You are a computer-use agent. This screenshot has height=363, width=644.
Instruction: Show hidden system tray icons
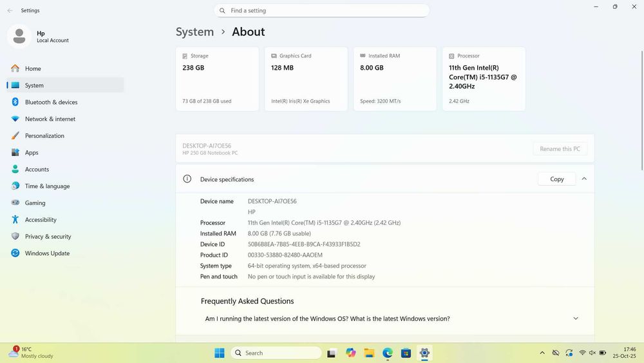[542, 353]
